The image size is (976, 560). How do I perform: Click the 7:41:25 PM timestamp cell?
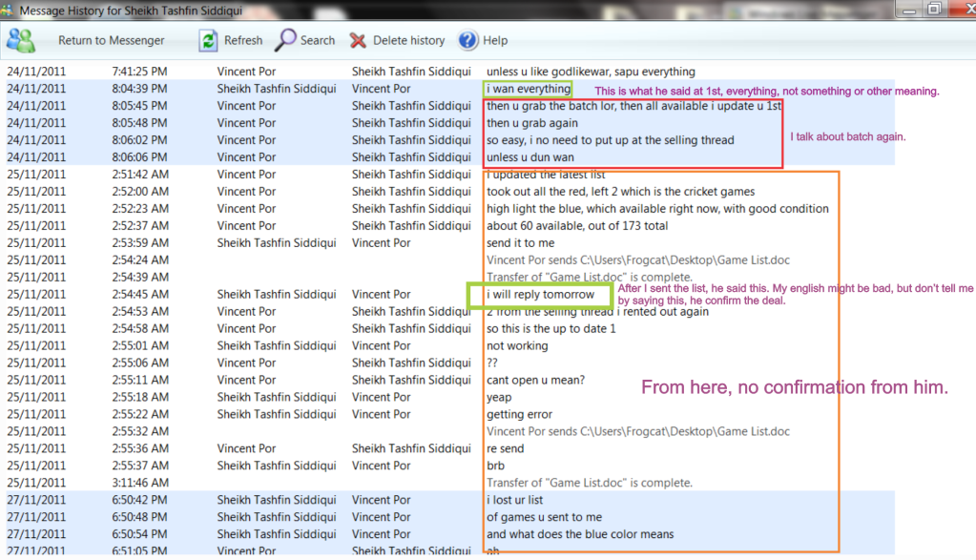click(139, 72)
